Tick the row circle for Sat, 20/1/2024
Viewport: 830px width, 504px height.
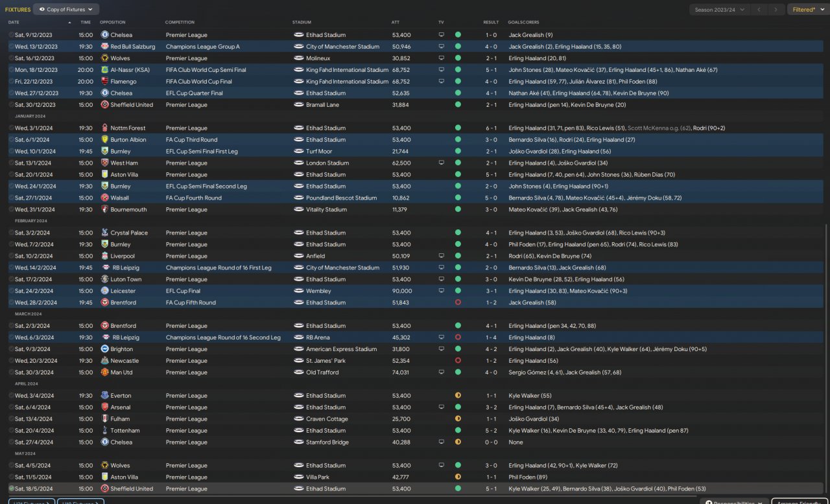(x=12, y=175)
